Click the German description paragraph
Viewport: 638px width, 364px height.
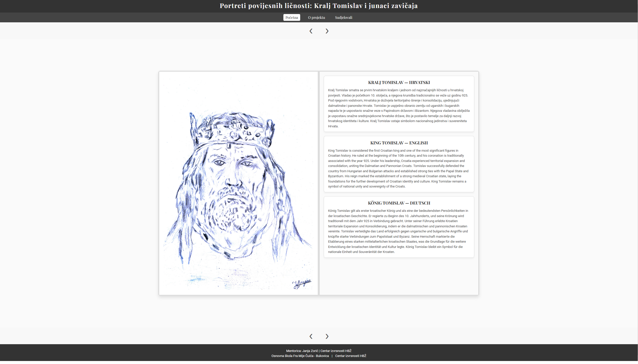coord(399,231)
